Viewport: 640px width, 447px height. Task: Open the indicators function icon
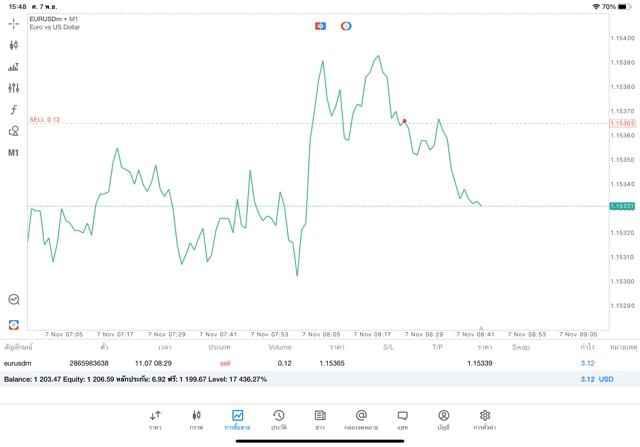[13, 110]
